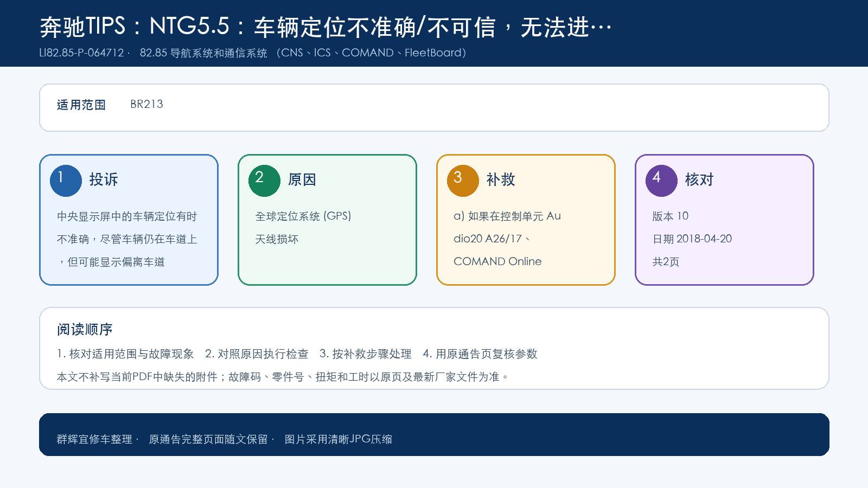Select the 投诉 card heading
The image size is (868, 488).
[104, 179]
